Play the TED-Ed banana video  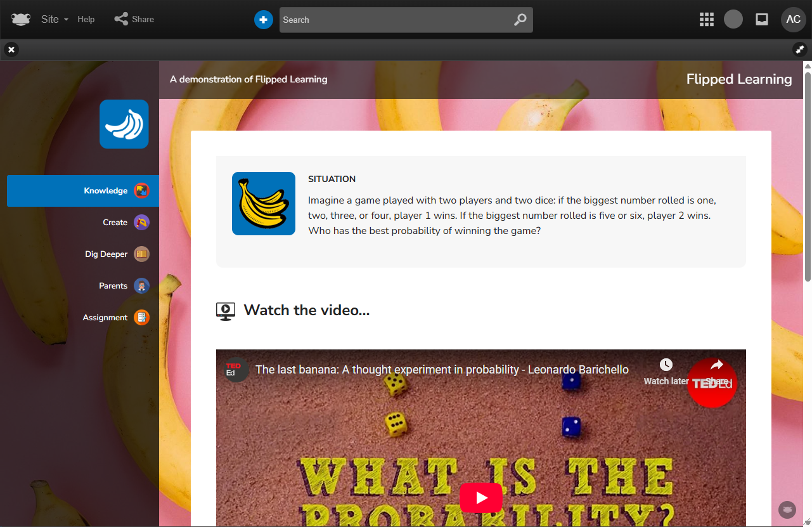coord(480,498)
